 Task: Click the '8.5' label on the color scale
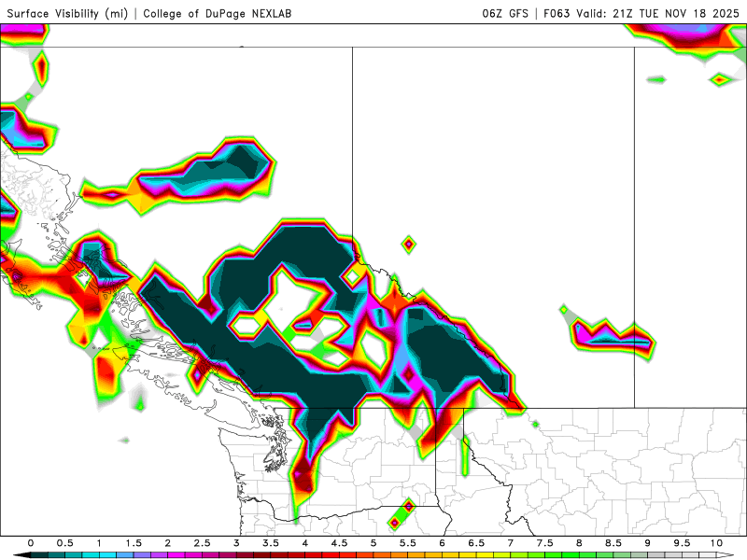point(613,543)
